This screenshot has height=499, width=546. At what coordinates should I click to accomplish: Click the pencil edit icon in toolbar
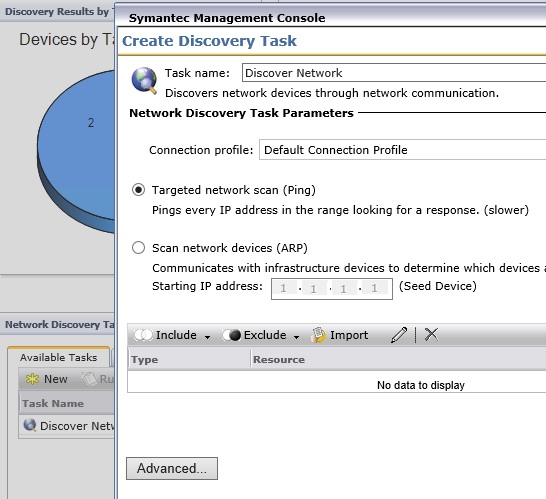coord(399,335)
